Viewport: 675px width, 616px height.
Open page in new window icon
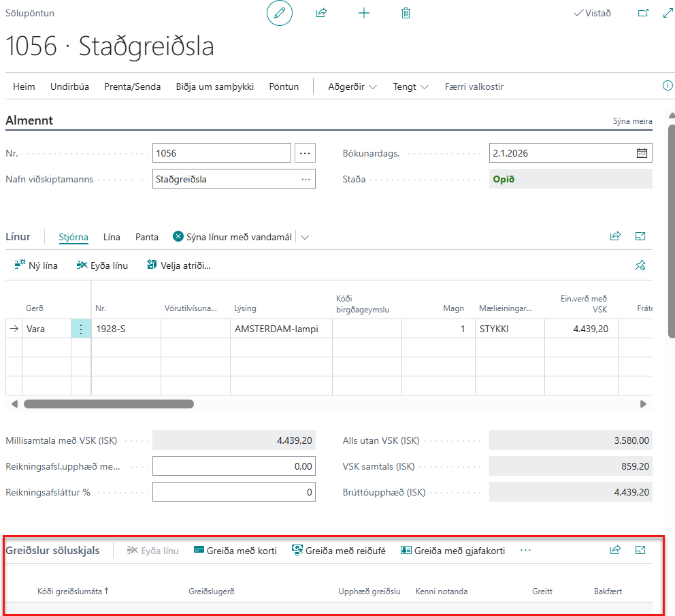[642, 13]
